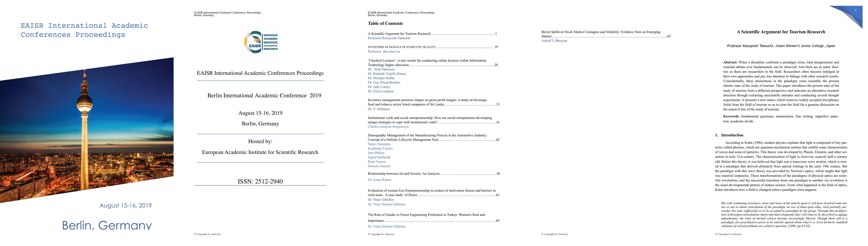Open Dr. Yasar Selman Gültekin under Forest Engineering entry
Screen dimensions: 868x246
click(x=387, y=227)
